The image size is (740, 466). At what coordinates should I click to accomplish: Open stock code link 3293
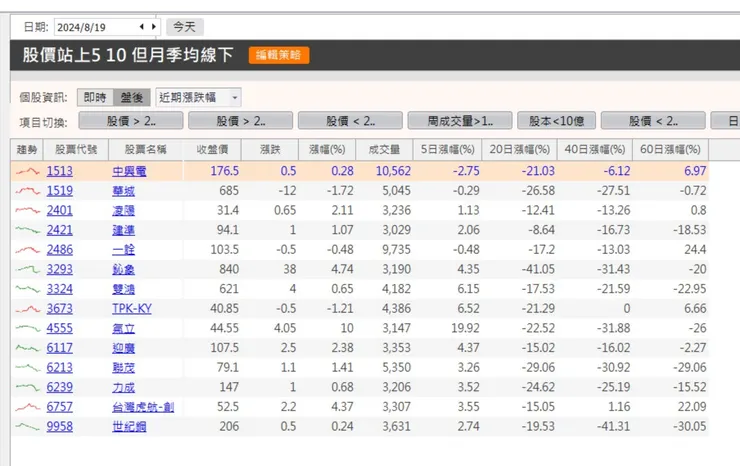[x=59, y=269]
